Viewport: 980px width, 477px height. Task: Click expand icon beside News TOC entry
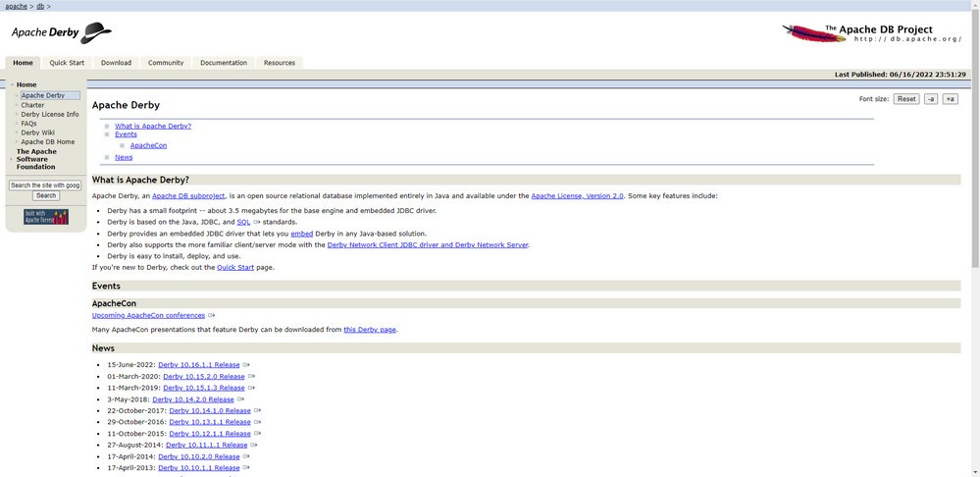click(x=107, y=158)
